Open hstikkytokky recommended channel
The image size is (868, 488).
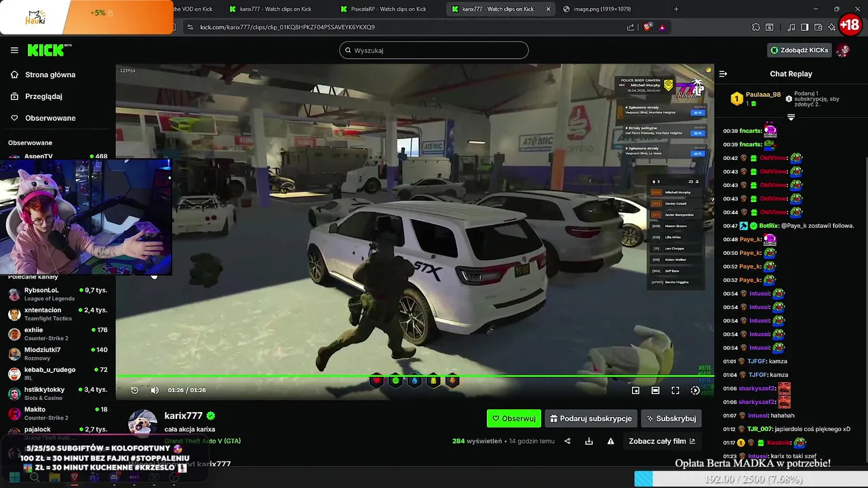click(x=58, y=393)
